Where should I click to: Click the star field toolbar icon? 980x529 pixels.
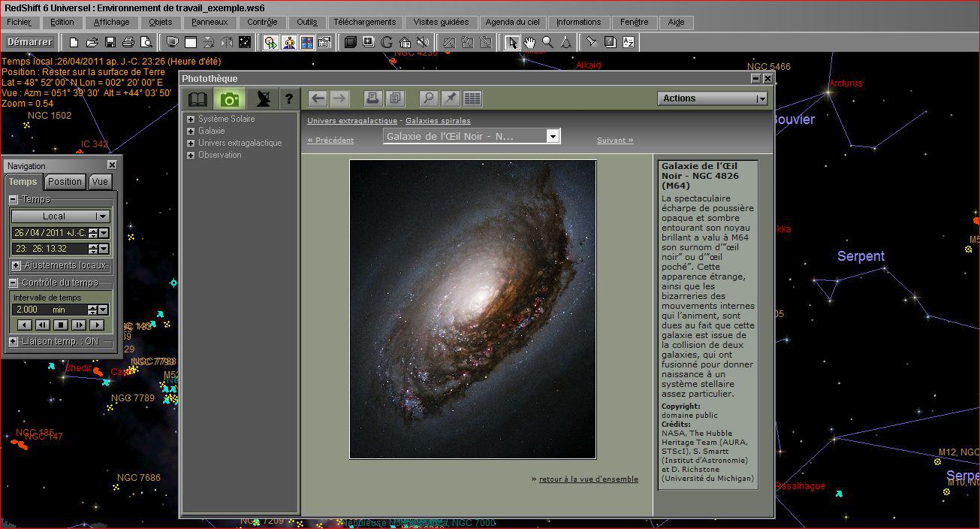[x=245, y=42]
